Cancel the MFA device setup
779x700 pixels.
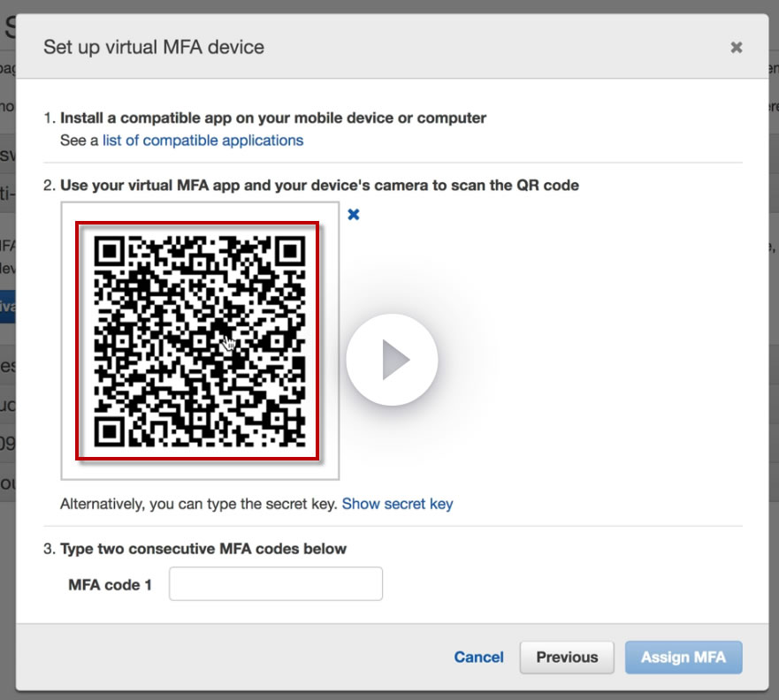click(x=478, y=657)
